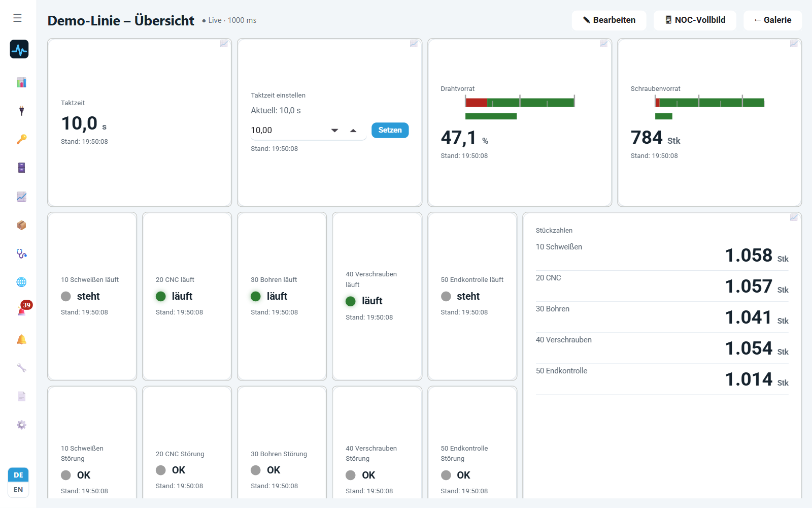Click the Schraubenvorrat level bar gauge
812x508 pixels.
coord(709,107)
